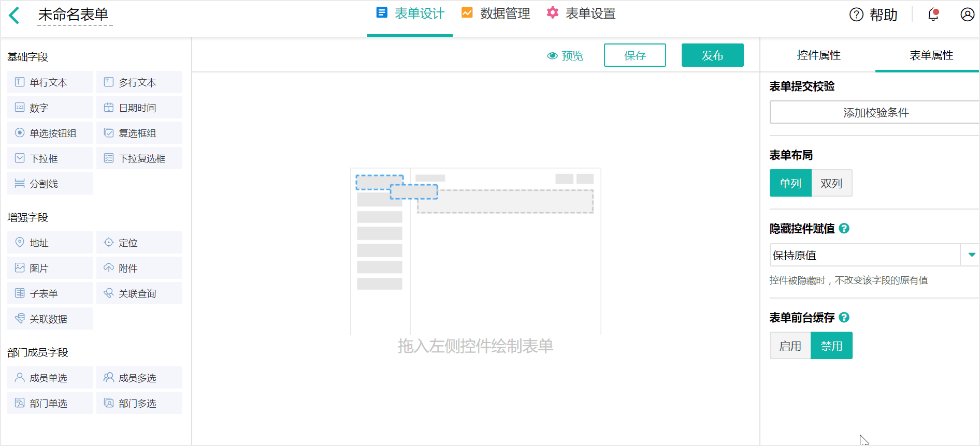
Task: Click the 多行文本 field icon
Action: tap(109, 82)
